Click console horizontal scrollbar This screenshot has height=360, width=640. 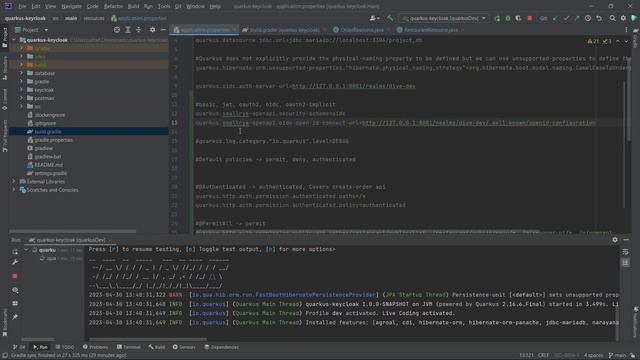point(148,339)
